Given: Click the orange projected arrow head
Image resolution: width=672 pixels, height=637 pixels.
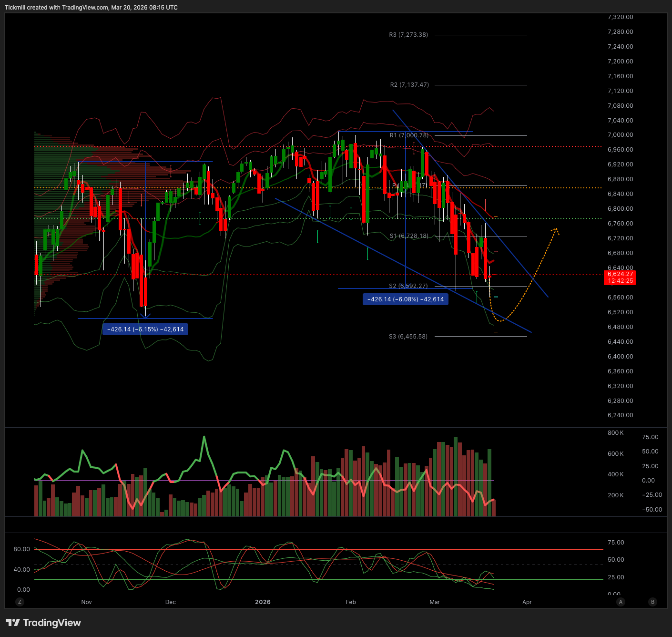Looking at the screenshot, I should 556,230.
